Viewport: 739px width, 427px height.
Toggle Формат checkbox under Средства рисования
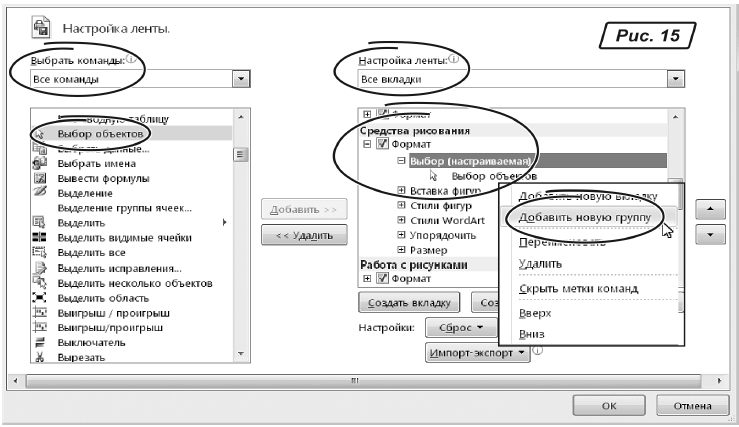(x=383, y=145)
